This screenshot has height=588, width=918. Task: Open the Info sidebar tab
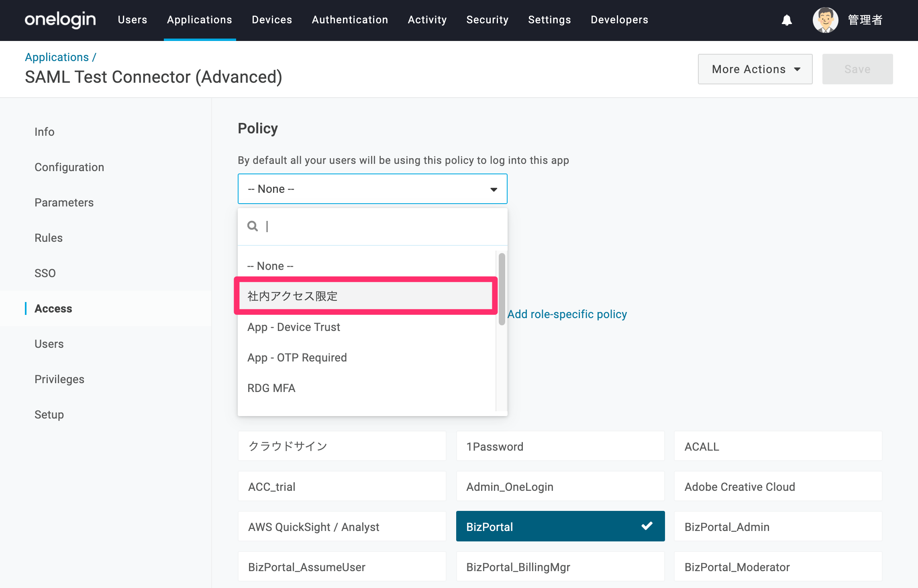[45, 132]
